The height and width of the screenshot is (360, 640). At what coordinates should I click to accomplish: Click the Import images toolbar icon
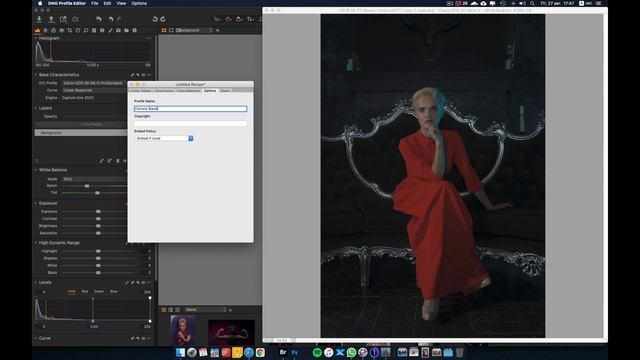click(39, 19)
